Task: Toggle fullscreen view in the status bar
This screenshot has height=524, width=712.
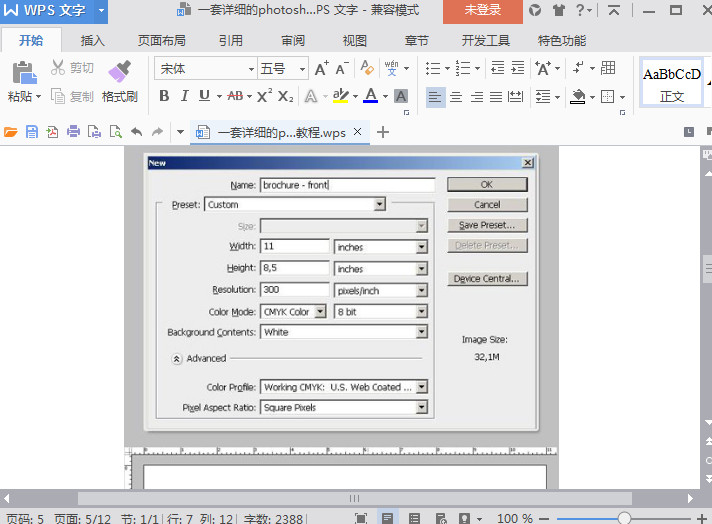Action: [361, 518]
